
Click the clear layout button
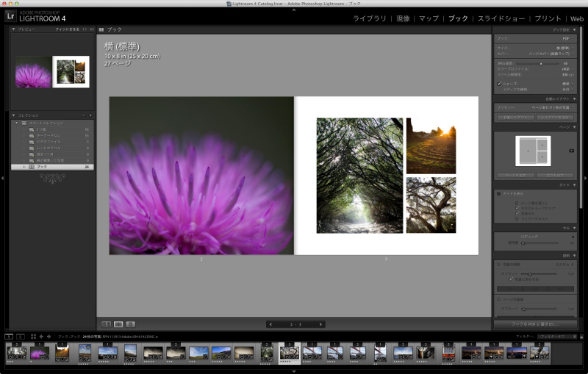(555, 118)
